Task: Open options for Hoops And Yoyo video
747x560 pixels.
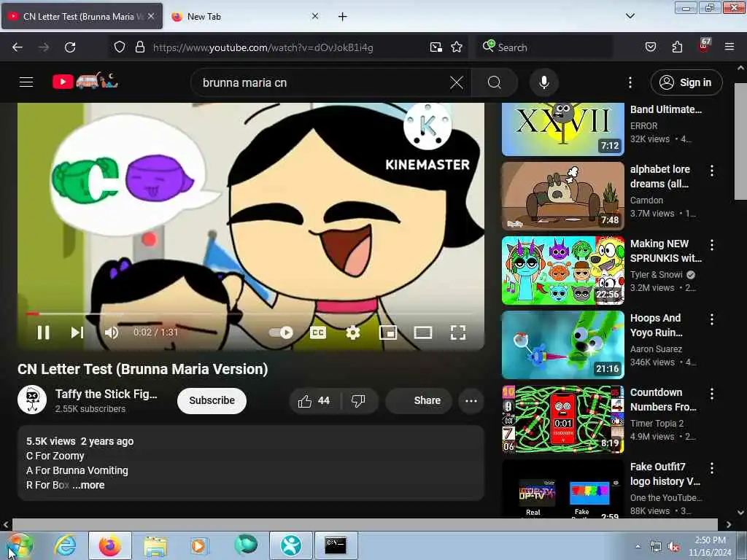Action: point(712,319)
